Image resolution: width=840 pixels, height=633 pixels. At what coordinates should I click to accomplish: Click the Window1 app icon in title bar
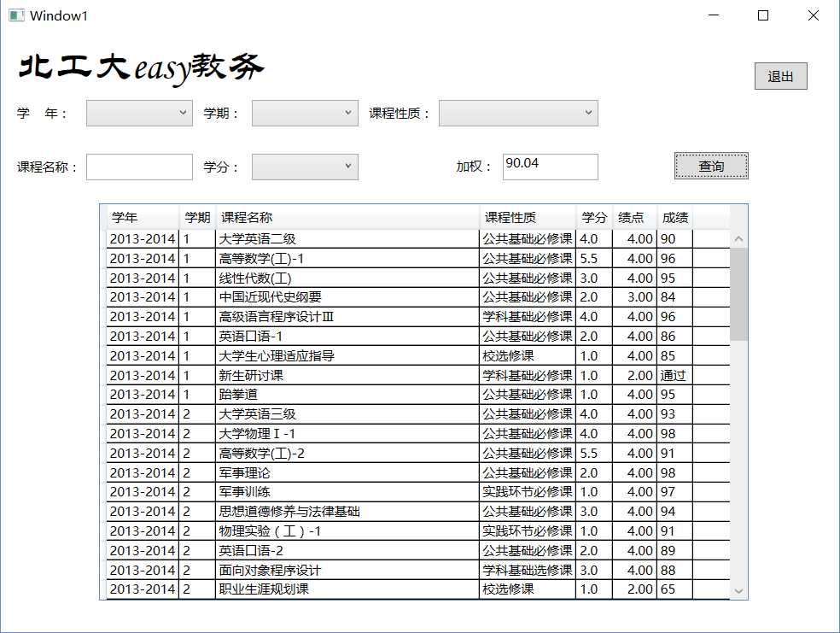pos(16,15)
